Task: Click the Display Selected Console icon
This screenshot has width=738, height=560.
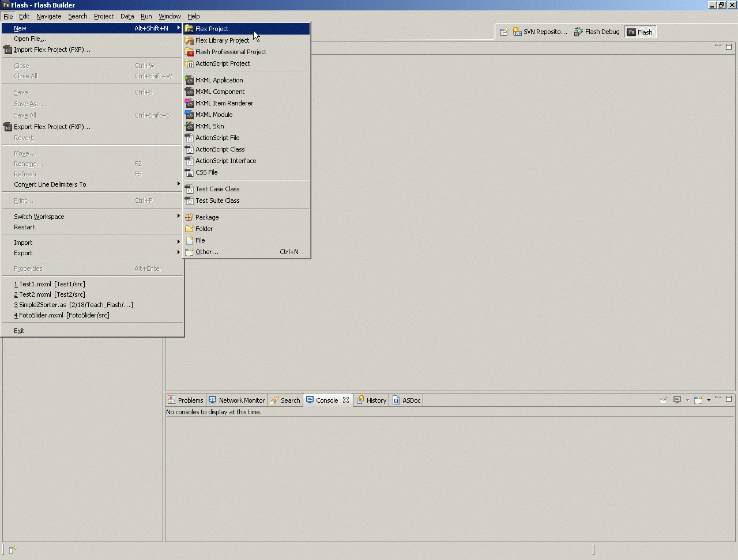Action: pos(677,400)
